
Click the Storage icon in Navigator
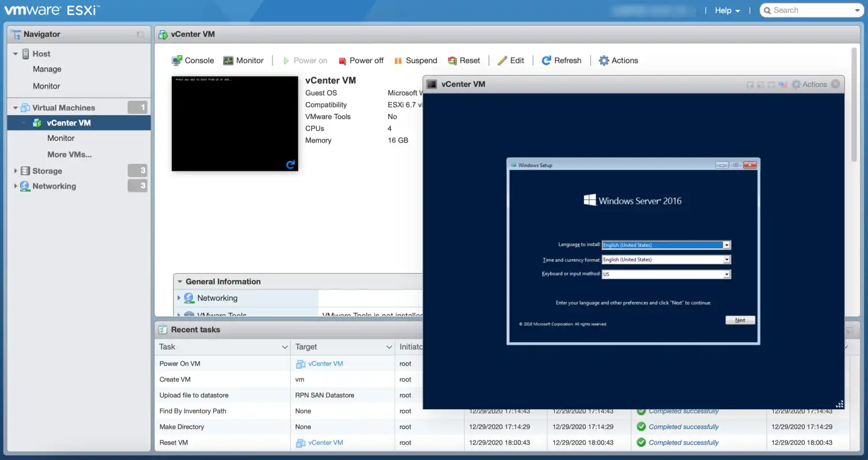click(x=25, y=171)
